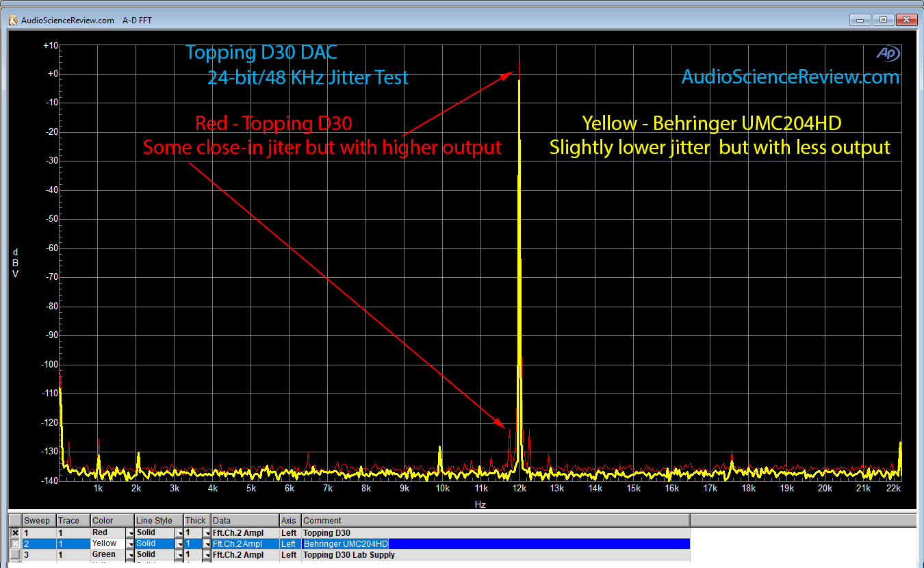Open Color dropdown for the Green row

130,554
